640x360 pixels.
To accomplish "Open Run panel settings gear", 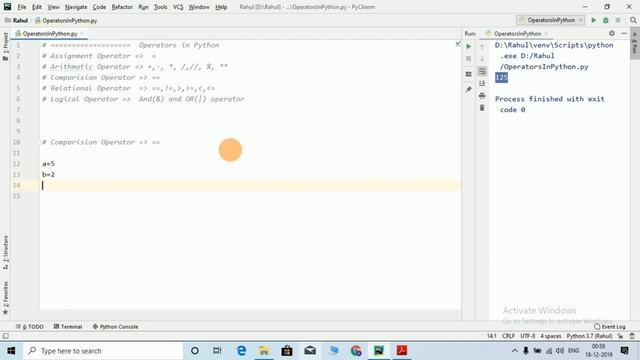I will coord(611,33).
